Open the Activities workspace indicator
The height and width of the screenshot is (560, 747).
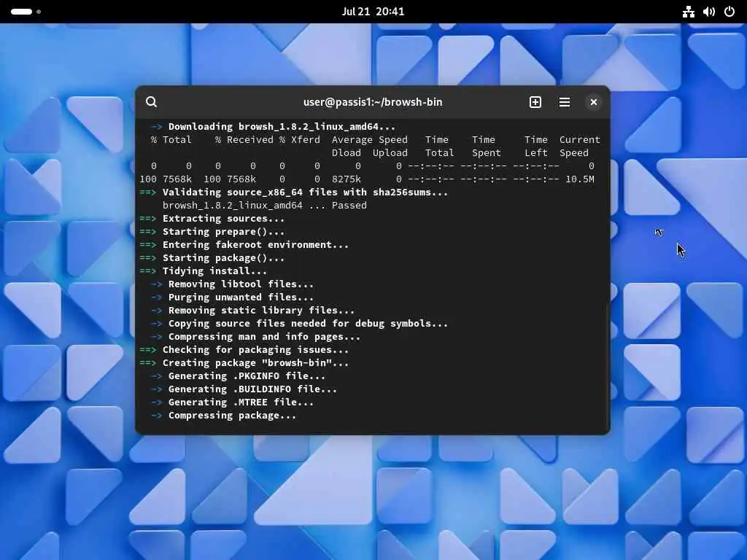26,12
